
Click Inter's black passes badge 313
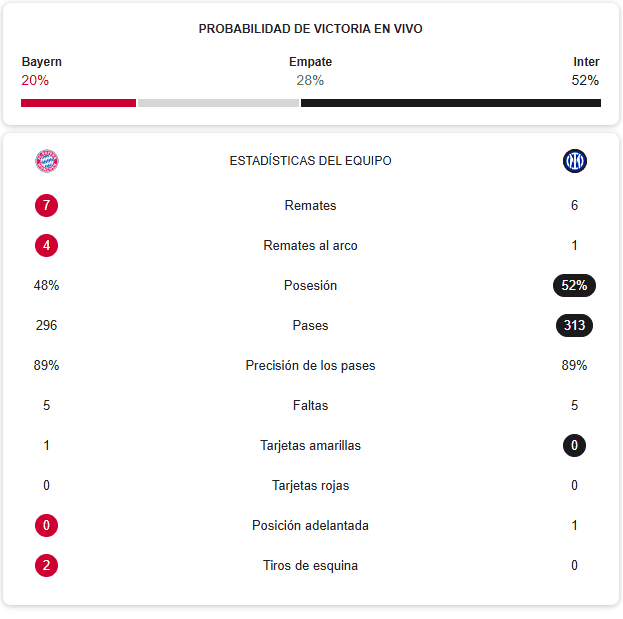coord(574,326)
